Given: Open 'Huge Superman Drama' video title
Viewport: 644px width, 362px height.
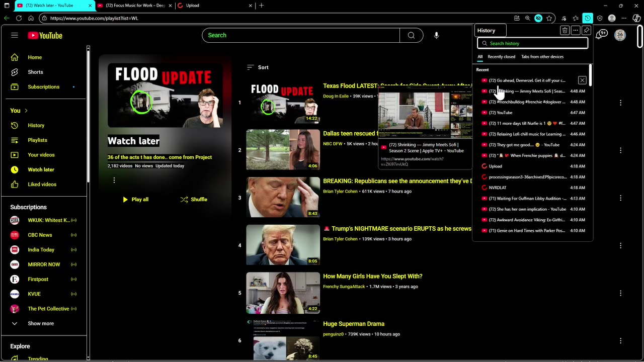Looking at the screenshot, I should tap(354, 324).
